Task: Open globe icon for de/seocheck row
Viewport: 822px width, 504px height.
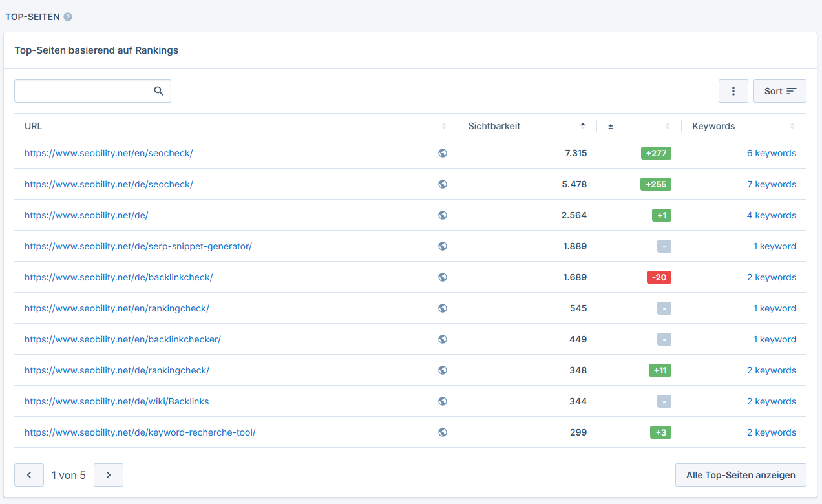Action: pyautogui.click(x=443, y=184)
